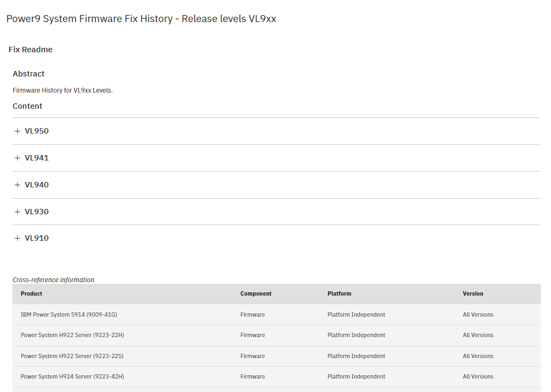Click the Component column header
Viewport: 551px width, 392px height.
coord(256,294)
